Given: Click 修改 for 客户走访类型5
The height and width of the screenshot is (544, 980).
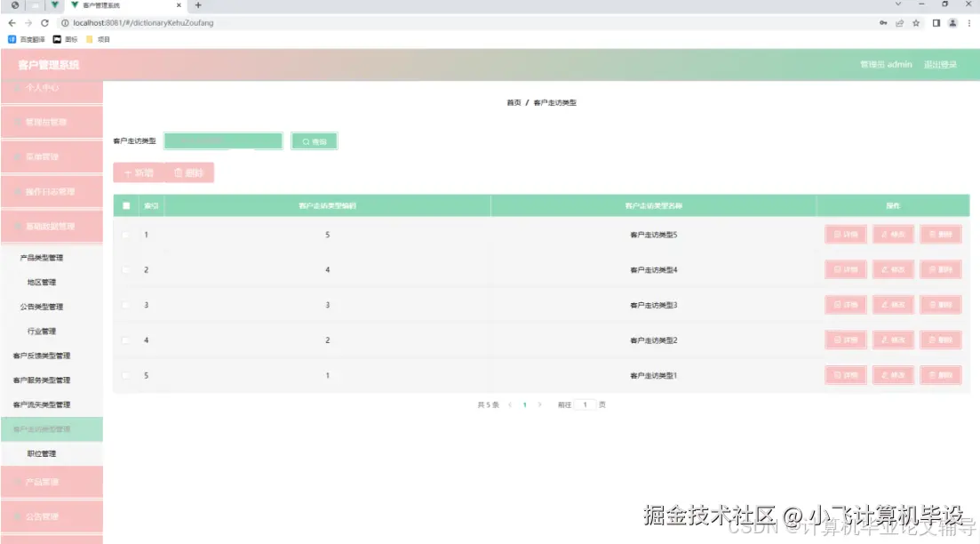Looking at the screenshot, I should pyautogui.click(x=893, y=235).
